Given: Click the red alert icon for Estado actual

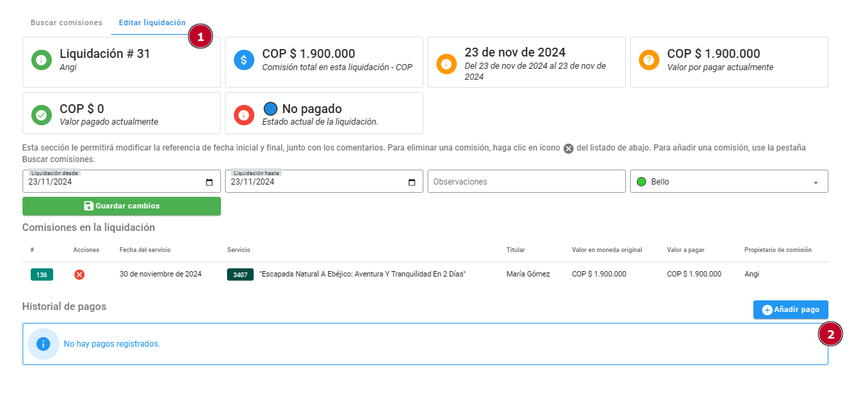Looking at the screenshot, I should [x=244, y=115].
